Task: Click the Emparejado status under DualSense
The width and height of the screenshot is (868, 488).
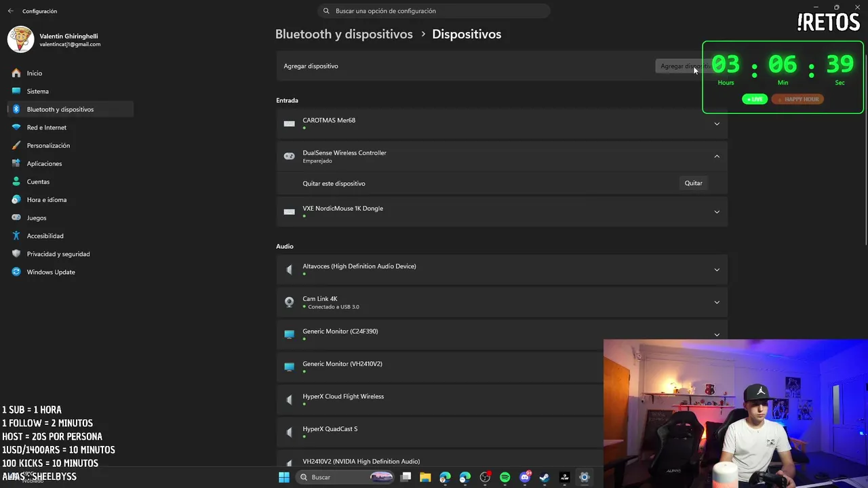Action: [317, 161]
